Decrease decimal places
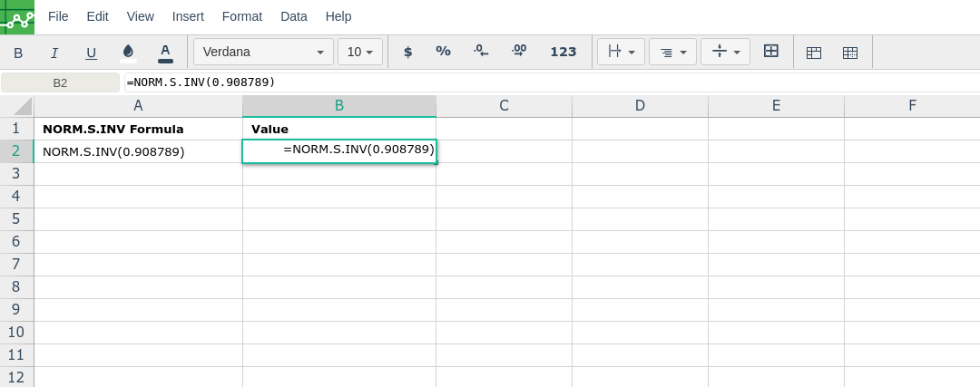 [481, 52]
